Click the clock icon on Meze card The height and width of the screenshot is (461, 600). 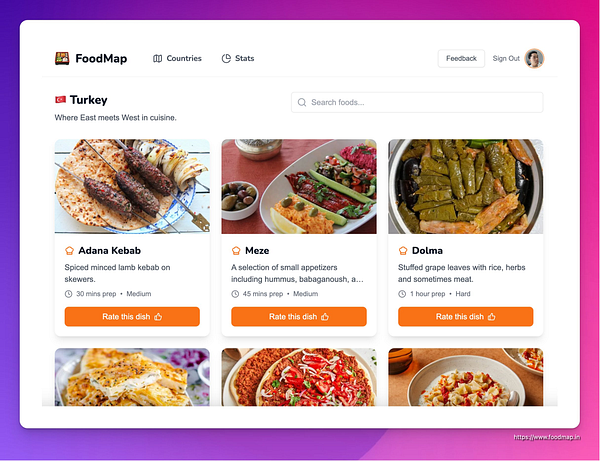[x=235, y=294]
